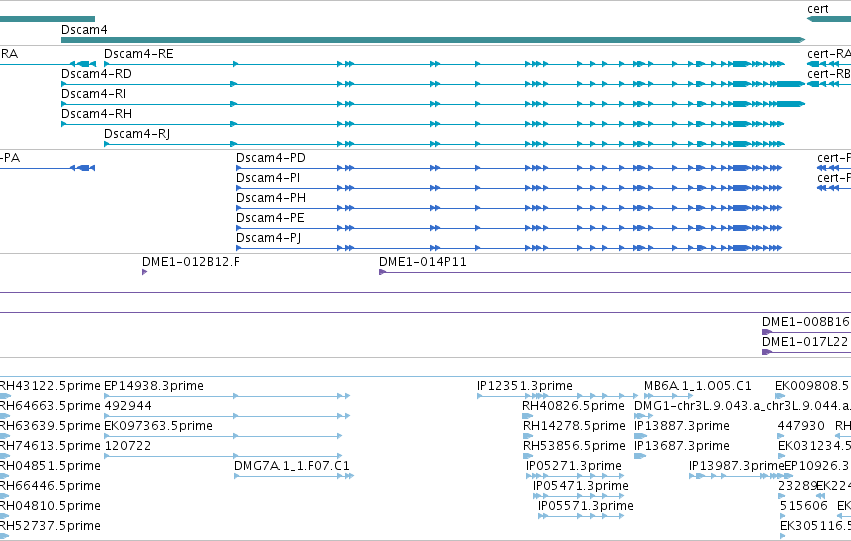Image resolution: width=851 pixels, height=541 pixels.
Task: Select the DME1-017L22 feature label
Action: (x=805, y=342)
